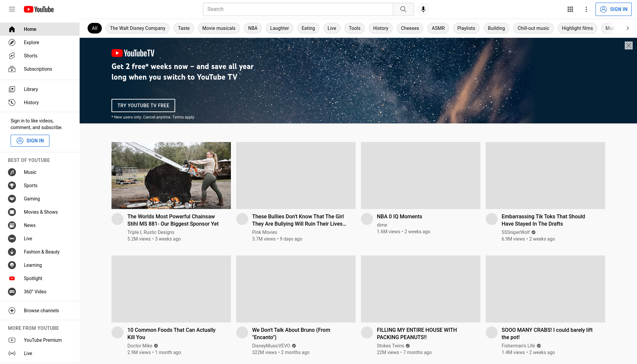The height and width of the screenshot is (364, 637).
Task: Select the Tools chip
Action: 354,28
